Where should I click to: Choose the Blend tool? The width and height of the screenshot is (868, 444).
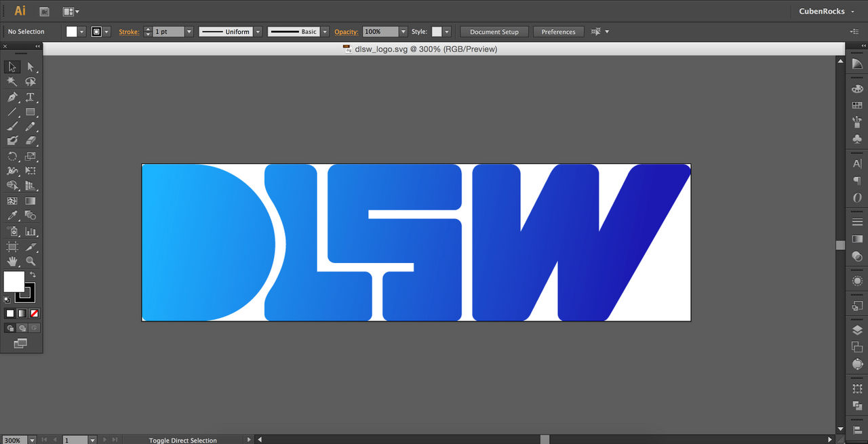click(31, 216)
